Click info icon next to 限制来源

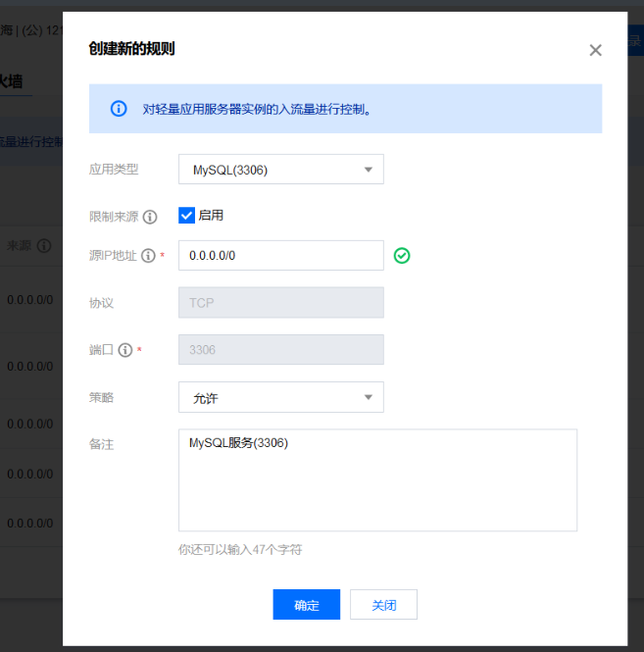[150, 217]
